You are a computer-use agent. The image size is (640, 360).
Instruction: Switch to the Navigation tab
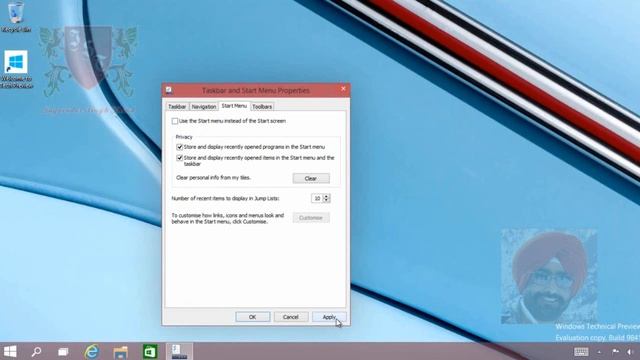[204, 107]
